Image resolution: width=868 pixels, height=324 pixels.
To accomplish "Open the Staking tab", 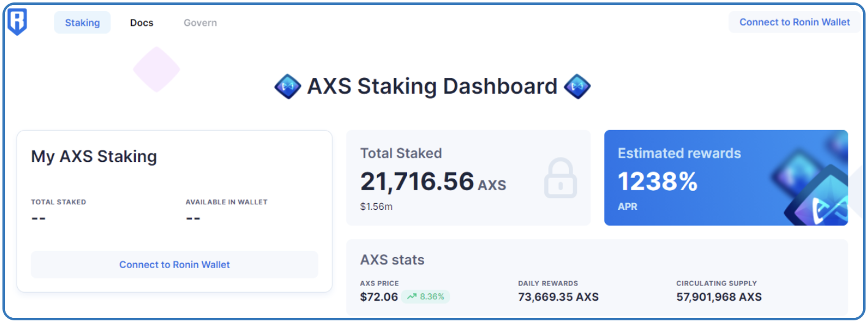I will (82, 23).
